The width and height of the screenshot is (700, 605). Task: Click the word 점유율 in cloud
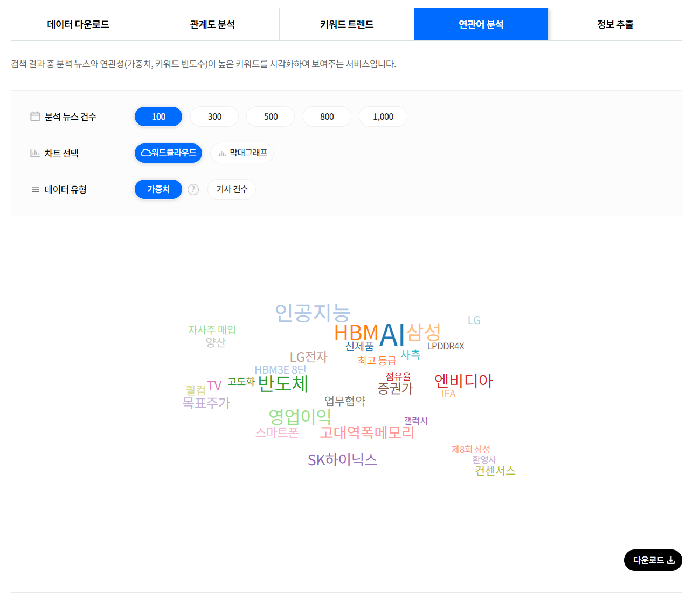[398, 376]
